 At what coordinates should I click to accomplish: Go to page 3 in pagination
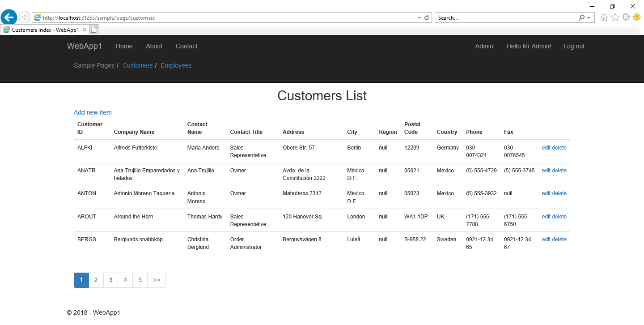110,280
